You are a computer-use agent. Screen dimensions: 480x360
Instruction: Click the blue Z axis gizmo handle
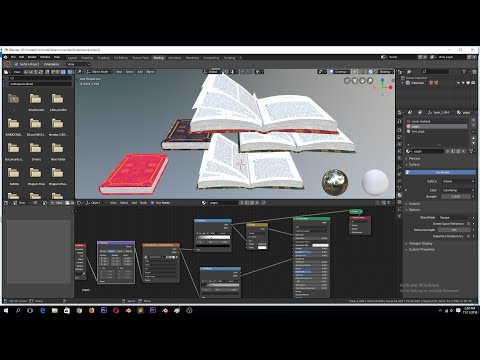[382, 80]
